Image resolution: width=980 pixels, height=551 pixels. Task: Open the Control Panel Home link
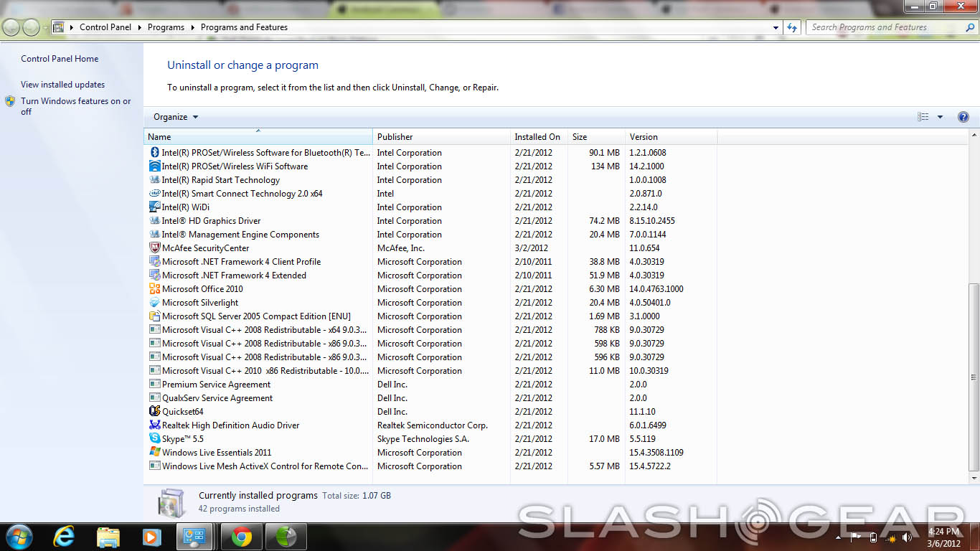60,59
